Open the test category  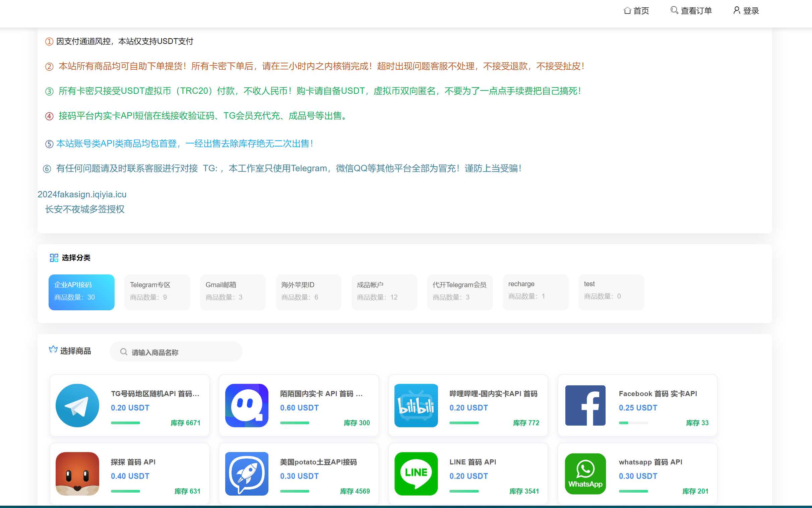pos(612,292)
